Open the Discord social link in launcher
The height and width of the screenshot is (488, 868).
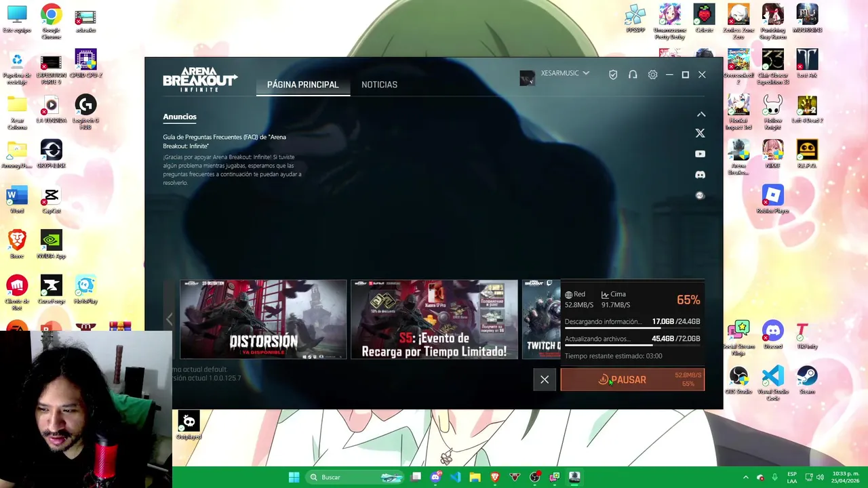pyautogui.click(x=700, y=175)
